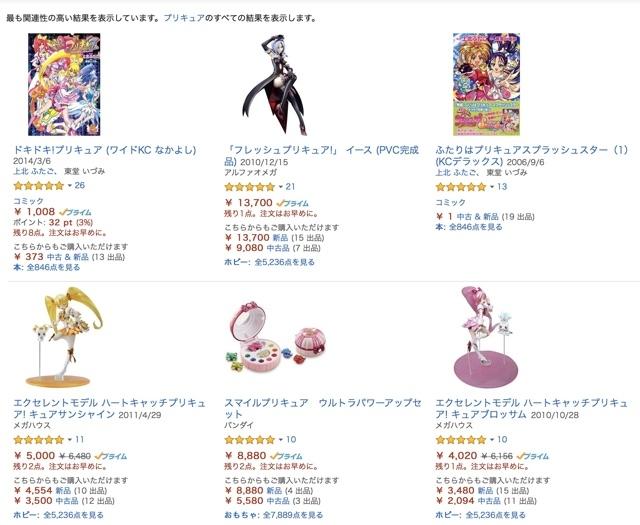640x525 pixels.
Task: Click star rating of キュアサンシャイン figure
Action: 38,438
